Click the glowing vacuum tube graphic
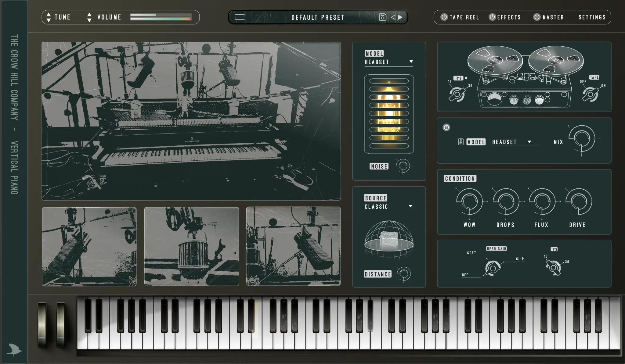This screenshot has height=364, width=625. pos(389,114)
